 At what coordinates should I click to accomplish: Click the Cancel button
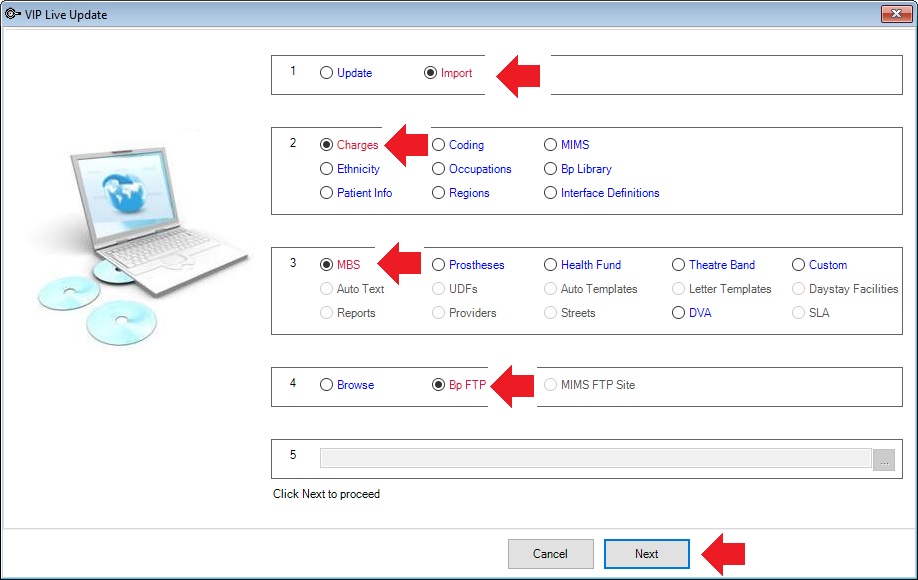550,554
